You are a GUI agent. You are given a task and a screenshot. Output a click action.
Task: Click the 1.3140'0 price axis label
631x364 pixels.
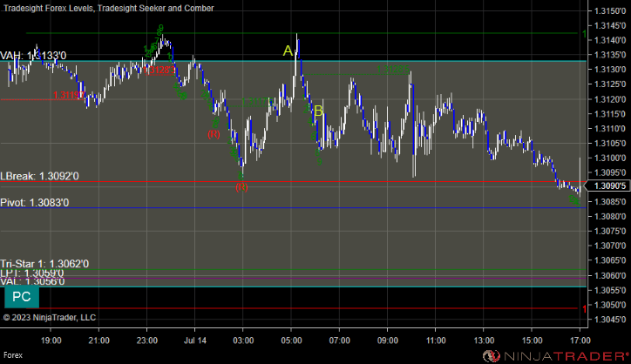(x=610, y=40)
